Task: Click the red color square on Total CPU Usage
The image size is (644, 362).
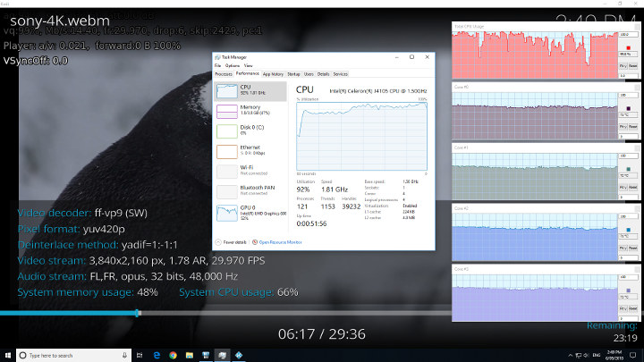Action: click(x=629, y=47)
